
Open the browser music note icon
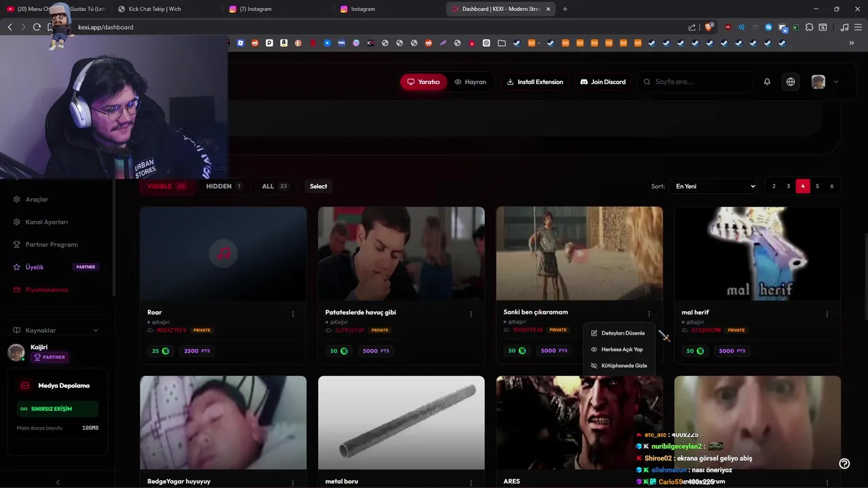(x=844, y=27)
